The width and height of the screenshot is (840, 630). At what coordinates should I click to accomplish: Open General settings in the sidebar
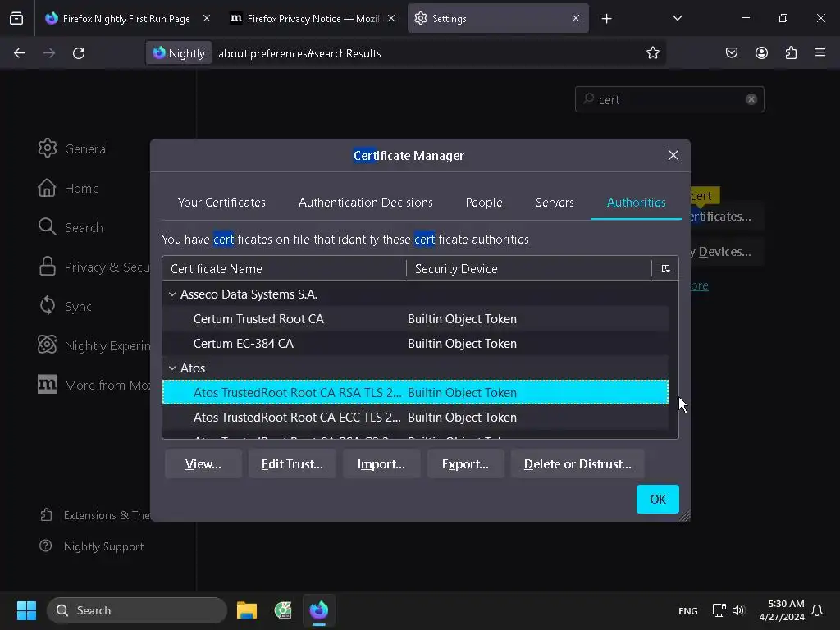point(73,148)
